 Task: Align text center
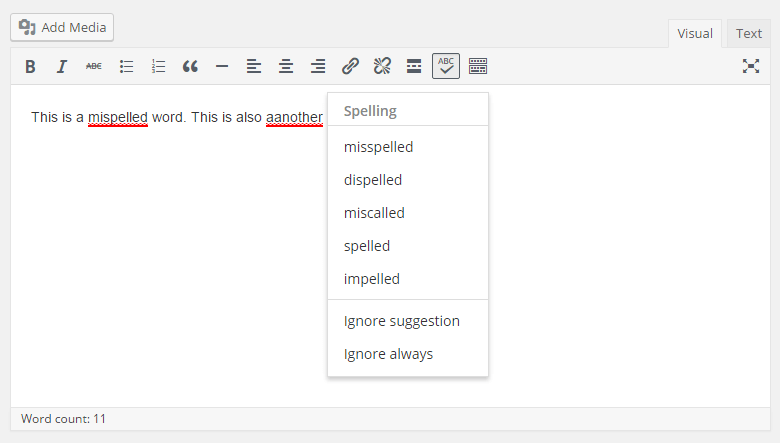[x=286, y=66]
